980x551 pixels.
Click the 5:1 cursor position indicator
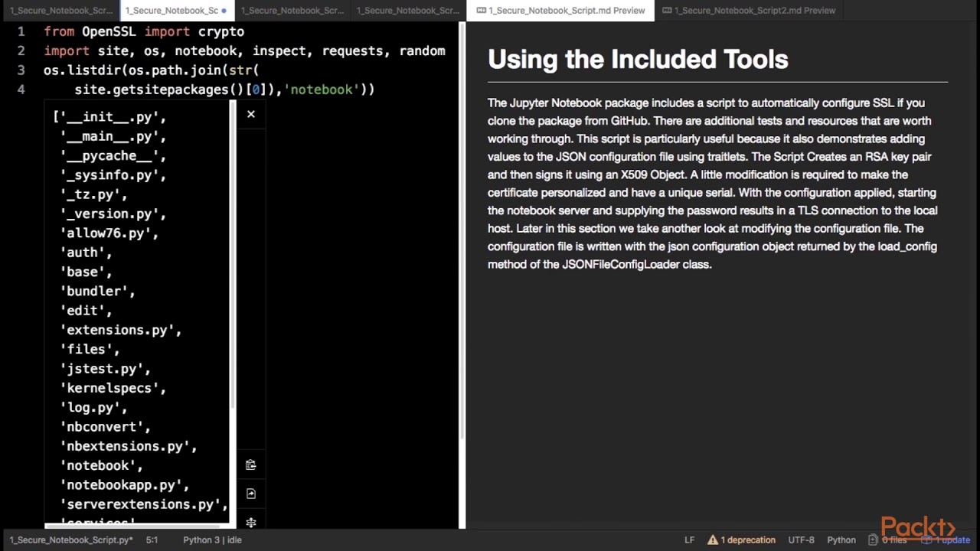click(x=152, y=540)
